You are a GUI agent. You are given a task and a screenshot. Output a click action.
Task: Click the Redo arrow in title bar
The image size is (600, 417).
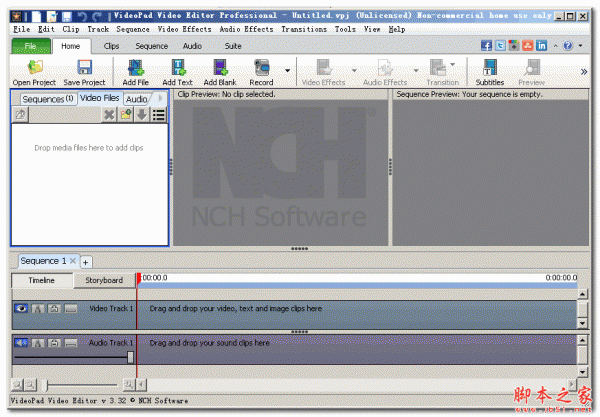click(x=97, y=16)
